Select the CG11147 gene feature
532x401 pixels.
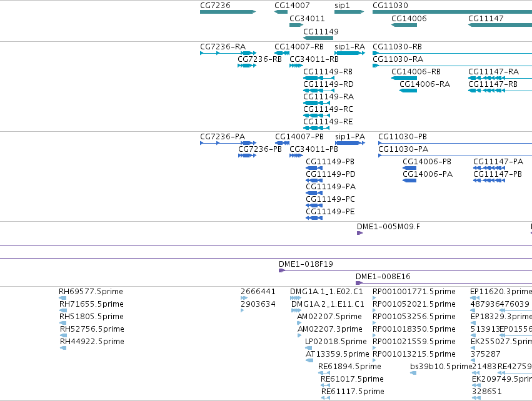pos(500,25)
